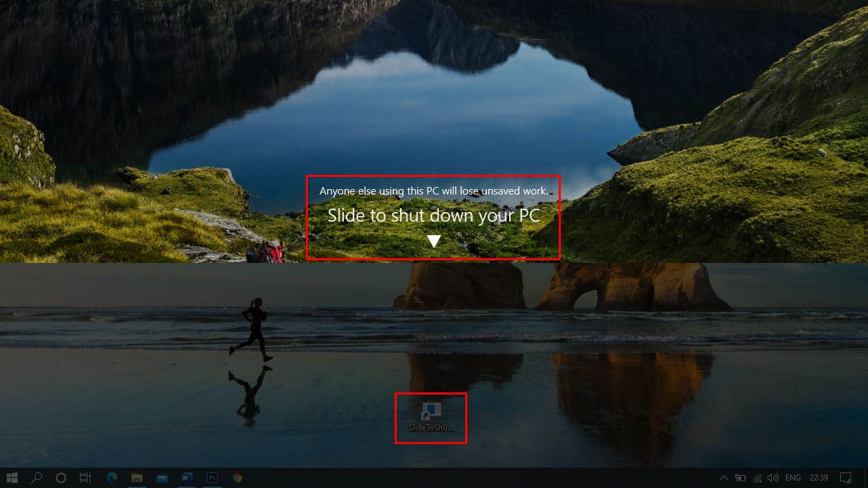Switch to Microsoft Word on taskbar

186,478
